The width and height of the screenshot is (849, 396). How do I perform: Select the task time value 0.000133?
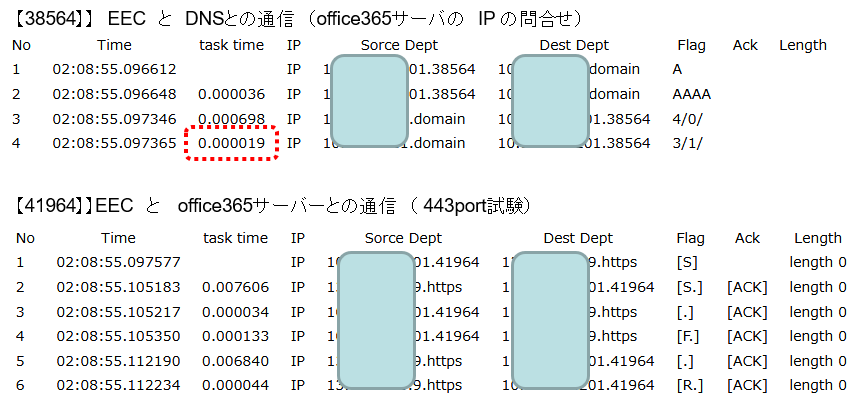coord(236,336)
